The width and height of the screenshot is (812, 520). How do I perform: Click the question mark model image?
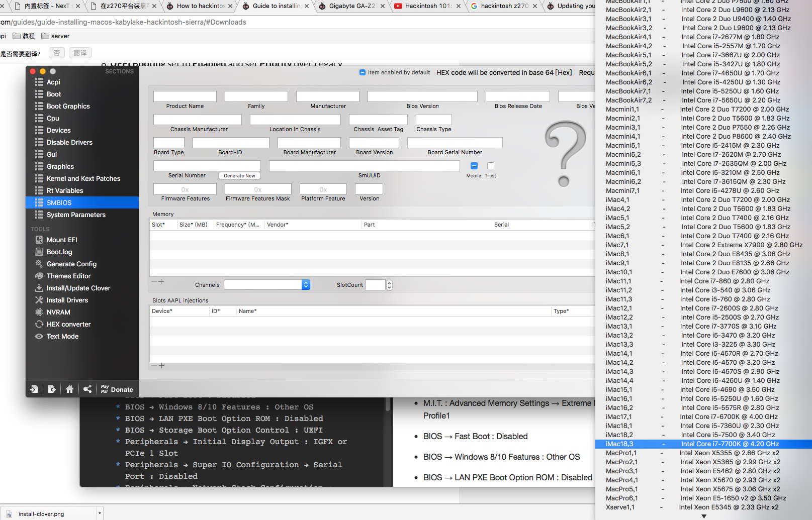[x=566, y=154]
